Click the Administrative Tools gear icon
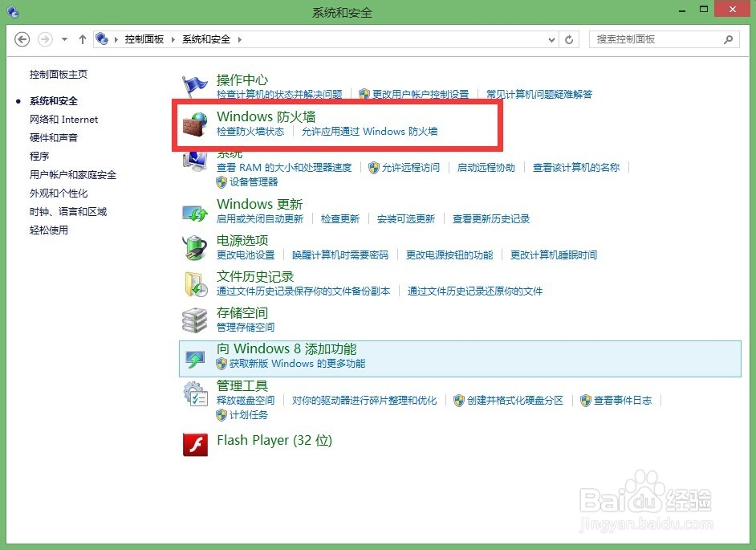 coord(195,393)
